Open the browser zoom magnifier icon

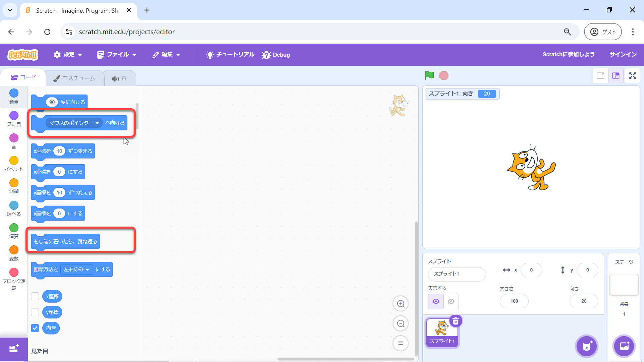click(x=567, y=32)
